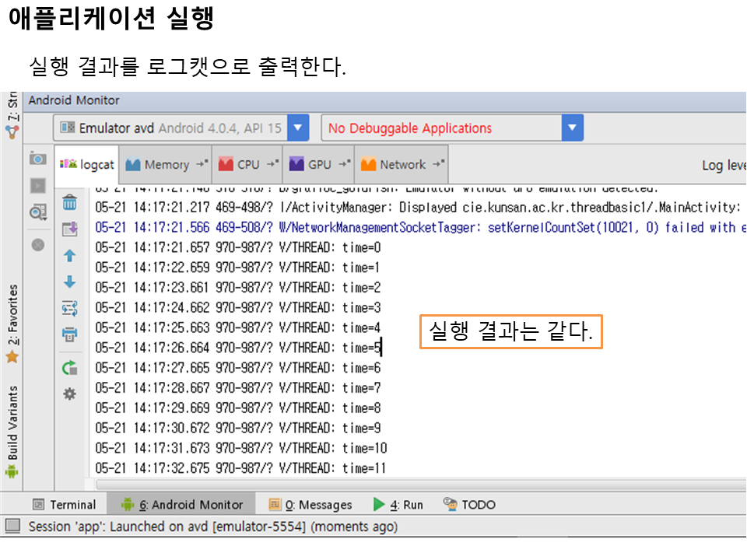
Task: Click the Print logcat icon
Action: (x=70, y=335)
